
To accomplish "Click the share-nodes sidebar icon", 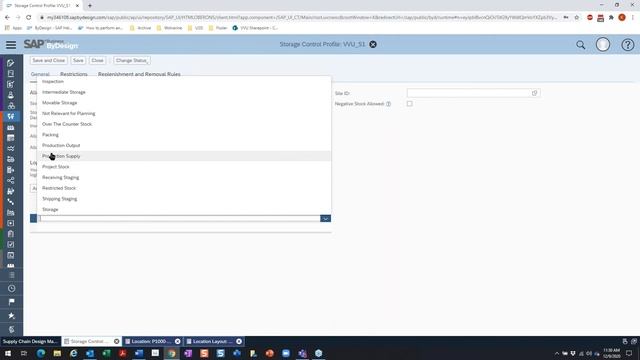I will (x=11, y=180).
